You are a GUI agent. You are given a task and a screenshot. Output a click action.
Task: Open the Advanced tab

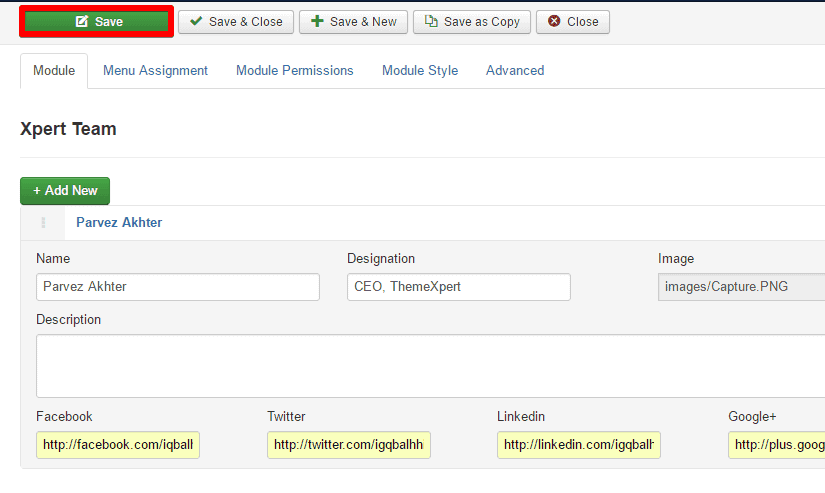click(x=515, y=71)
